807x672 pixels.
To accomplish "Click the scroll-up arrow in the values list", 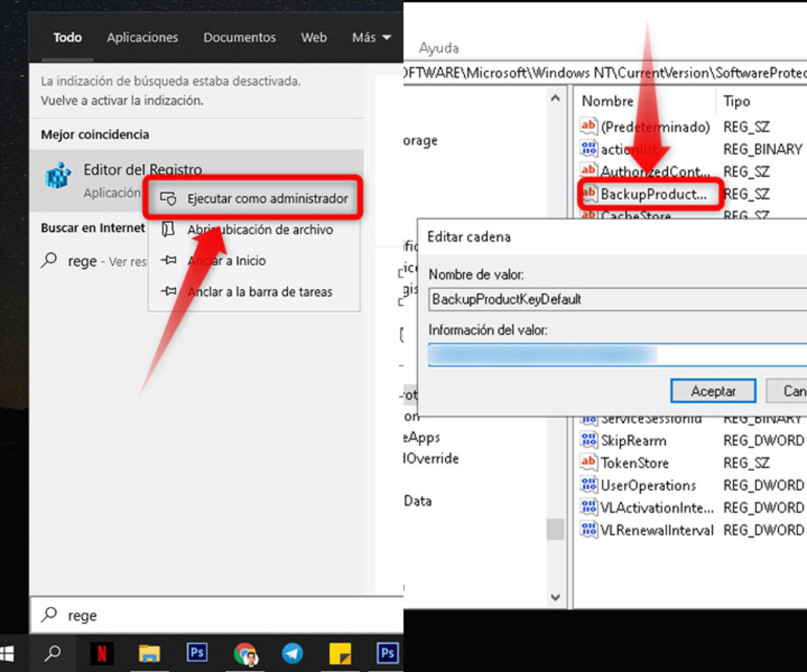I will pos(554,98).
